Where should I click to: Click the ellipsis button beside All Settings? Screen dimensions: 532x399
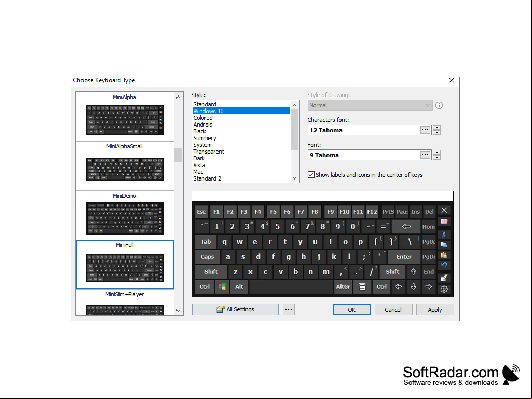(289, 309)
